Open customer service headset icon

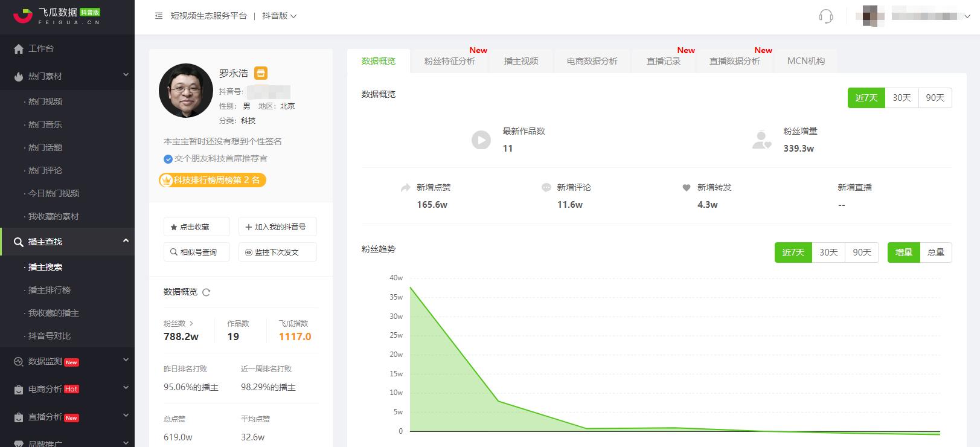(826, 16)
